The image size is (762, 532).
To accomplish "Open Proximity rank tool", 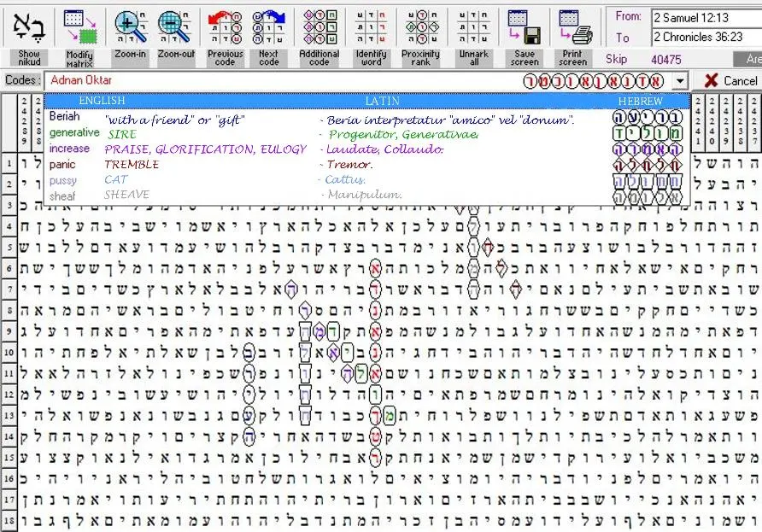I will pos(421,27).
